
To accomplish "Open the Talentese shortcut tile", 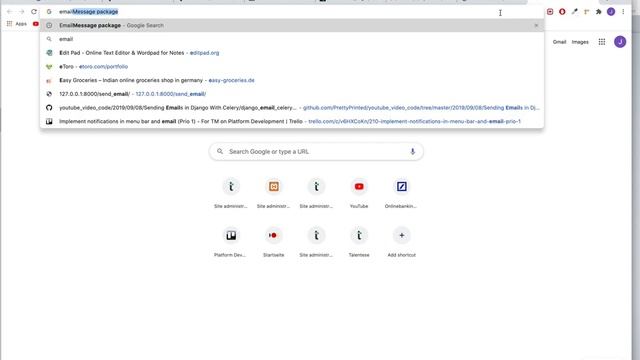I will [x=359, y=242].
